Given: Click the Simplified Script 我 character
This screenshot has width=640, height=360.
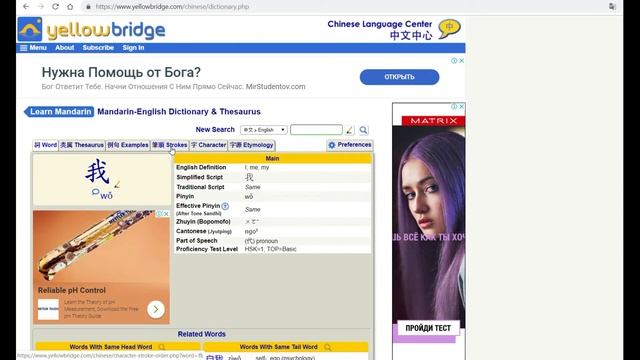Looking at the screenshot, I should pyautogui.click(x=249, y=177).
